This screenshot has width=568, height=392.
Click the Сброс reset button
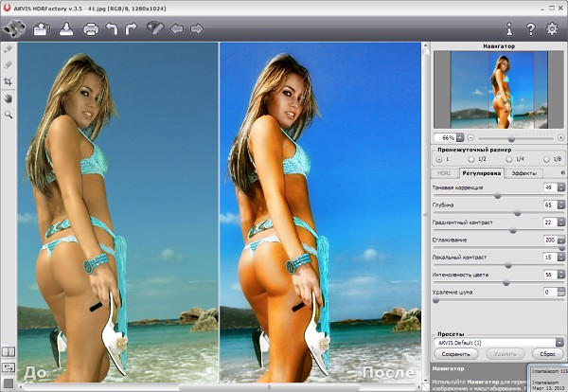tap(547, 353)
